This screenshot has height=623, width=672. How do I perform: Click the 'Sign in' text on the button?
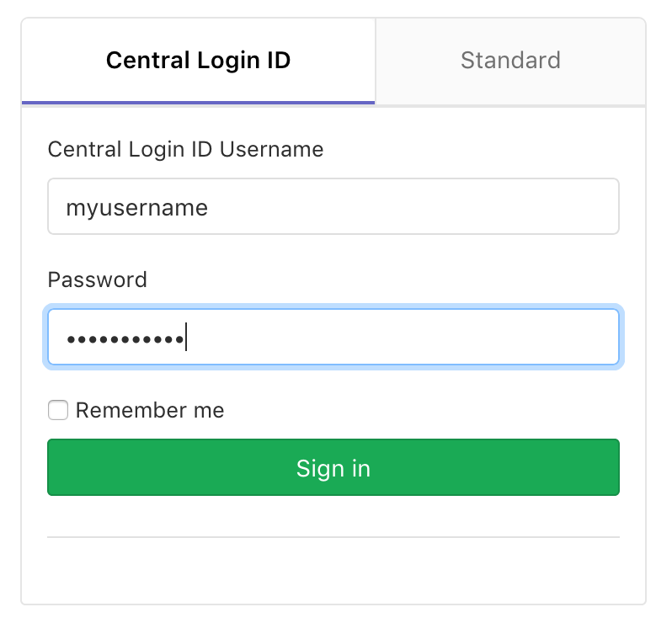333,468
